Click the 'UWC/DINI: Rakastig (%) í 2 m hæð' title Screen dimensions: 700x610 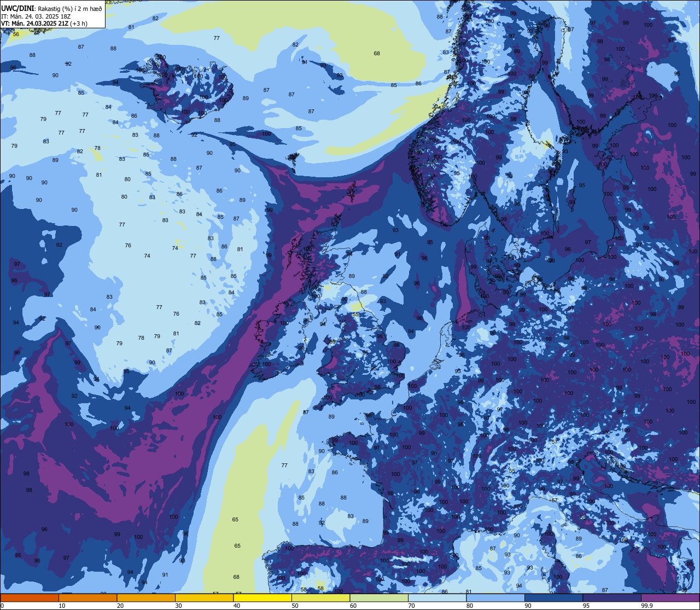coord(51,8)
